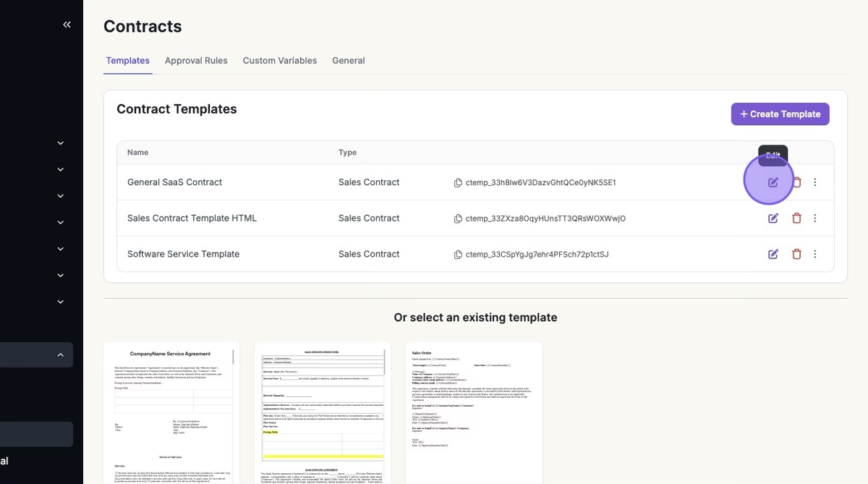Edit the Sales Contract Template HTML
This screenshot has width=868, height=484.
click(x=773, y=218)
